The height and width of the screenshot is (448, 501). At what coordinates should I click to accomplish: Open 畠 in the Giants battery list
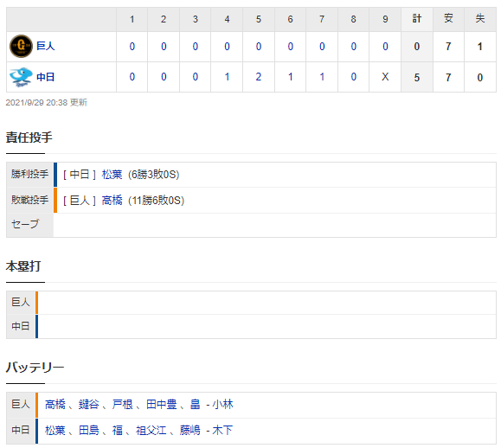pyautogui.click(x=196, y=405)
